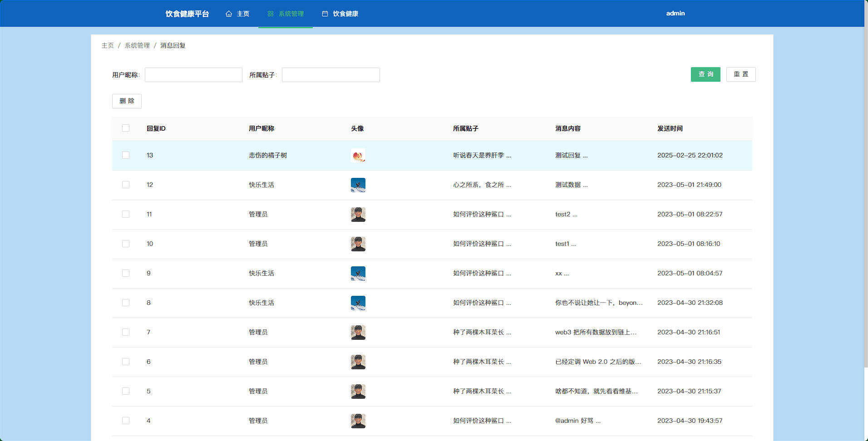
Task: Click the 头像 column header
Action: coord(357,128)
